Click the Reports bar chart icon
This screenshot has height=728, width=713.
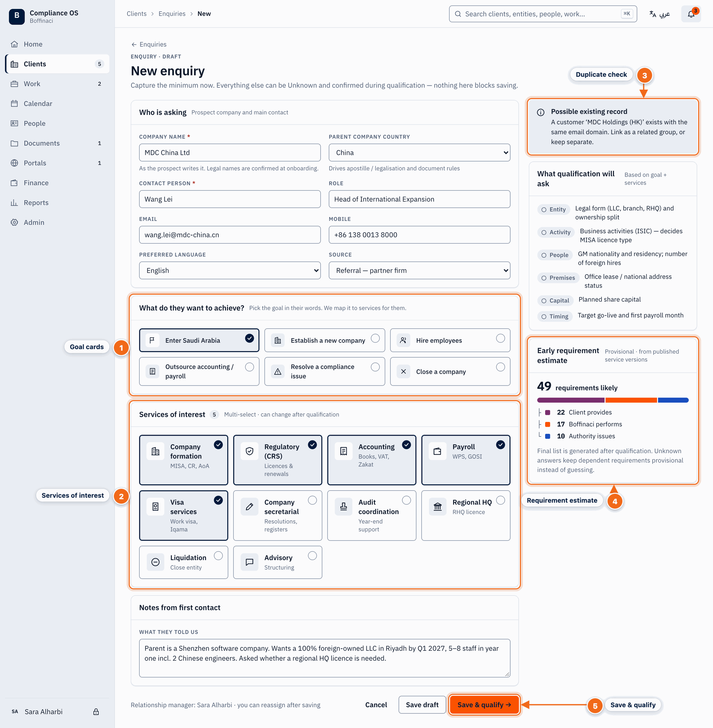[14, 203]
